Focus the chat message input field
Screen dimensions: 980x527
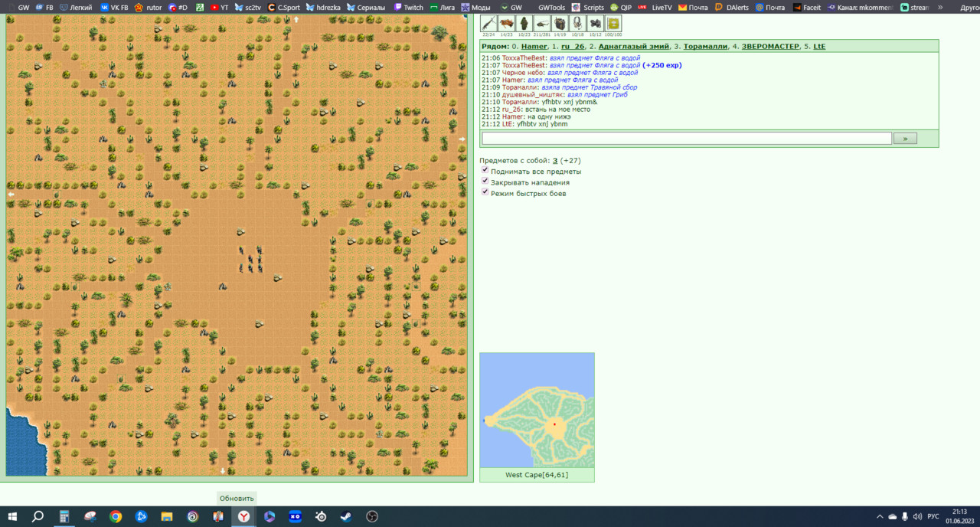(x=687, y=139)
